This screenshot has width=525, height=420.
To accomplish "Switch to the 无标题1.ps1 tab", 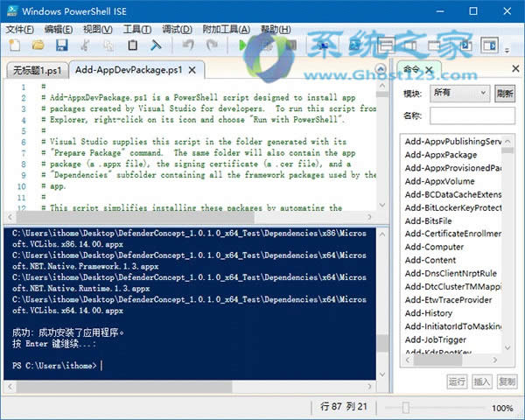I will 37,70.
